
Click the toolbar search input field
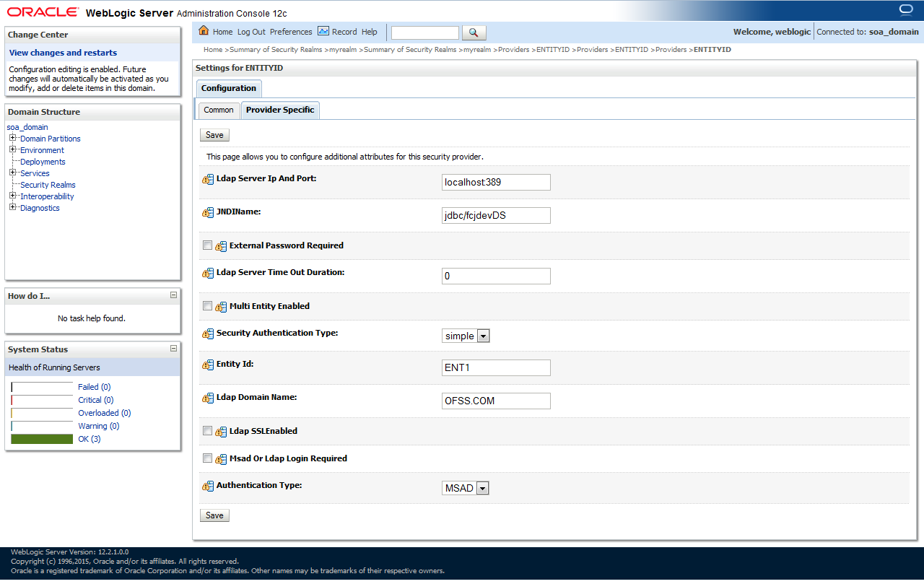point(425,32)
